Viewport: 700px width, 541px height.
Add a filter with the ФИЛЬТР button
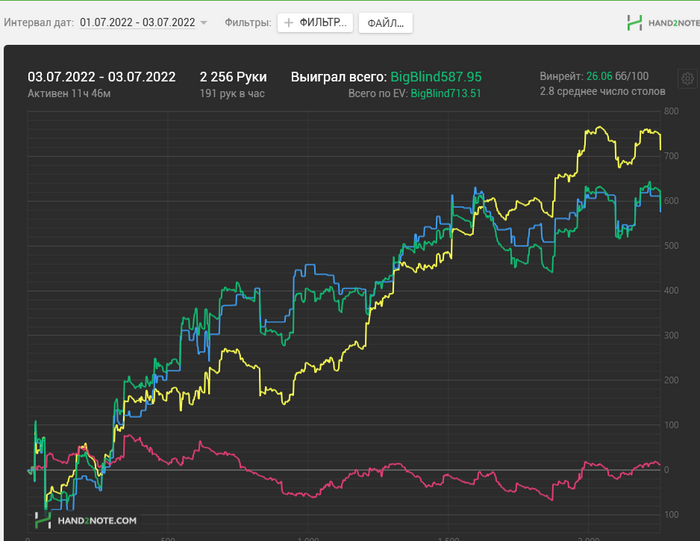pyautogui.click(x=315, y=23)
